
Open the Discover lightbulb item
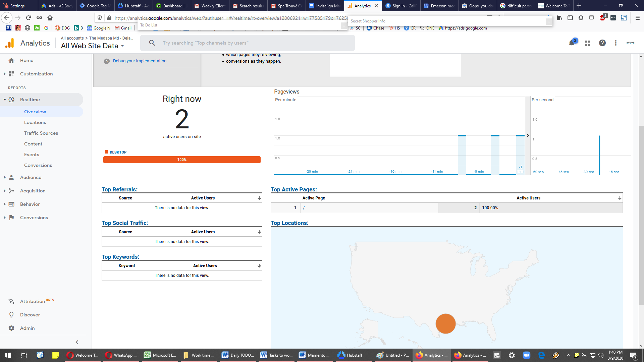tap(11, 315)
